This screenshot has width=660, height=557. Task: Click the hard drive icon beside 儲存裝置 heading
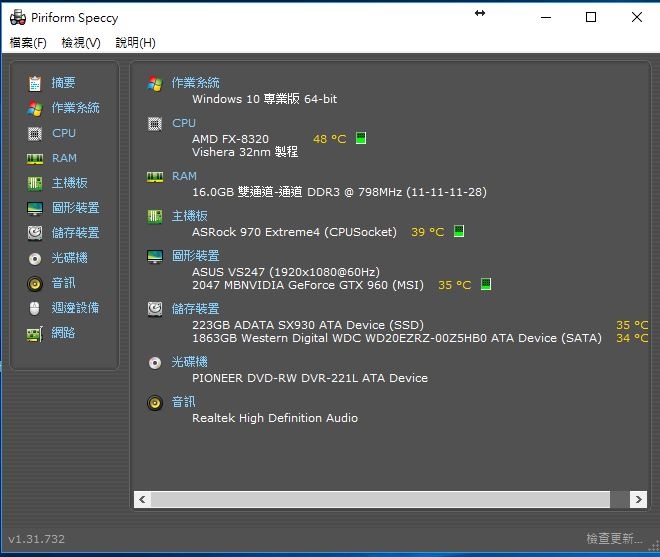(x=154, y=309)
